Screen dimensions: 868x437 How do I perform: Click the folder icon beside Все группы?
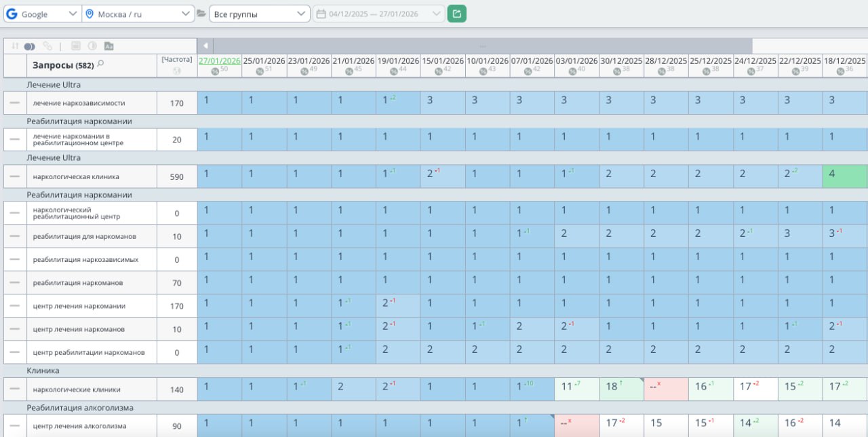point(201,14)
